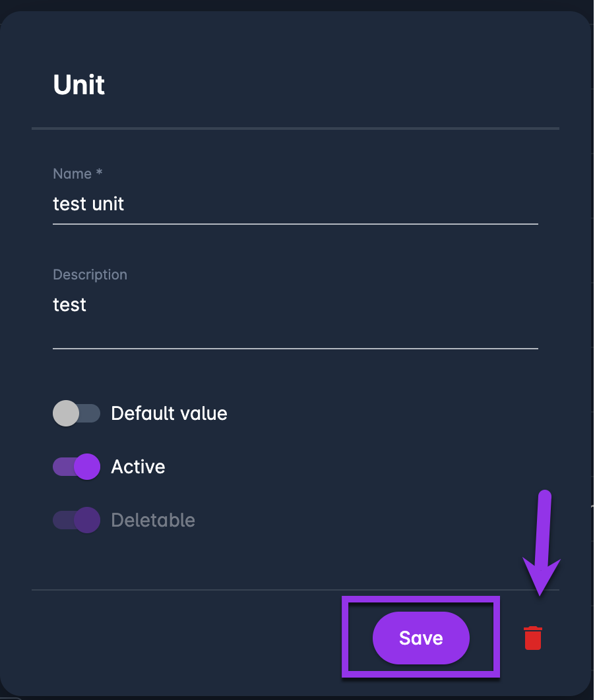Place cursor on "test unit" text

coord(88,204)
